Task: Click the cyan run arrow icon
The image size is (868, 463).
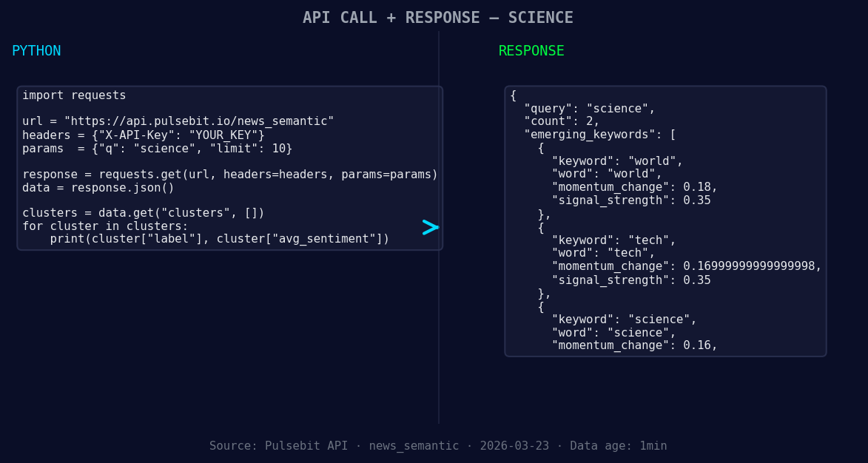Action: (430, 228)
